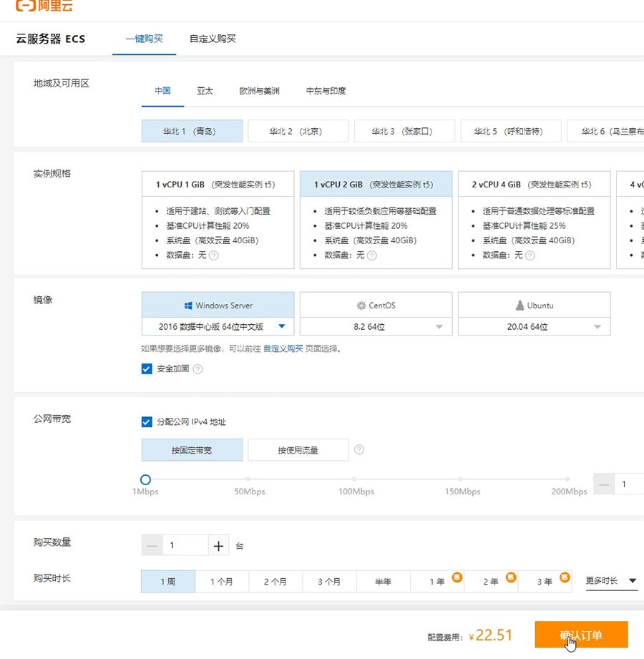Click the plus stepper to increase 购买数量
644x659 pixels.
(218, 545)
